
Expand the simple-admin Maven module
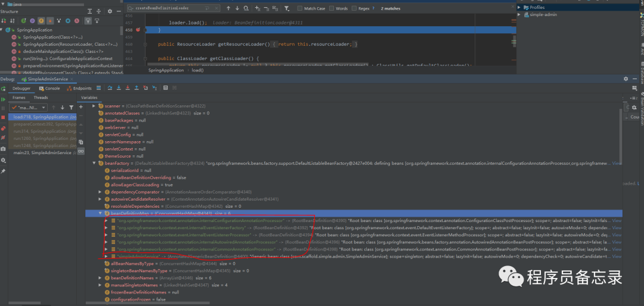point(519,14)
